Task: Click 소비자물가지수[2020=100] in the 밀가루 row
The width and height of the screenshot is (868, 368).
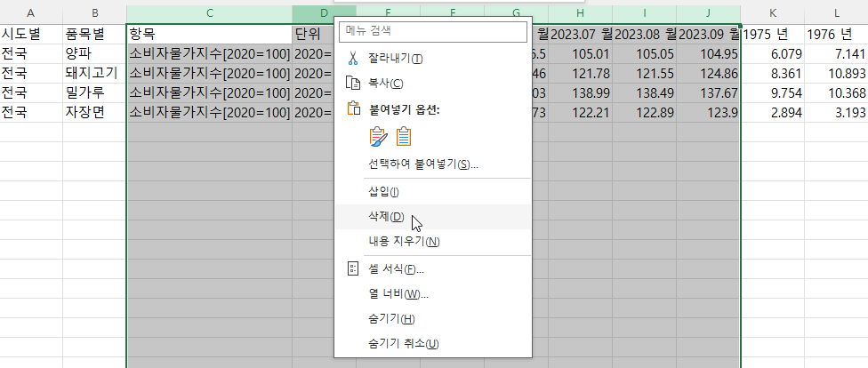Action: 209,92
